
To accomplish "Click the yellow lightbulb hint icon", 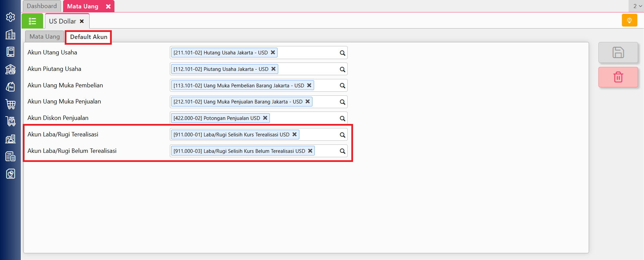I will point(629,20).
